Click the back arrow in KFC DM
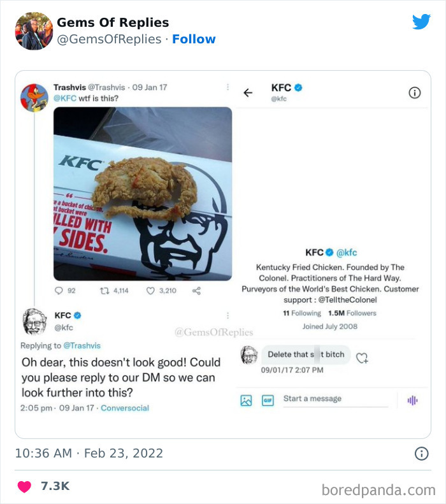The image size is (446, 504). [x=248, y=93]
